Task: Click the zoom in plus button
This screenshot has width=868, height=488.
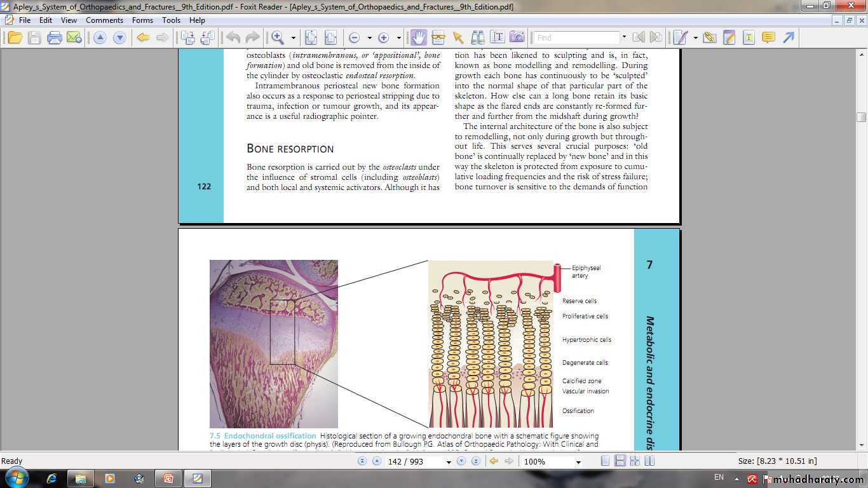Action: pyautogui.click(x=383, y=37)
